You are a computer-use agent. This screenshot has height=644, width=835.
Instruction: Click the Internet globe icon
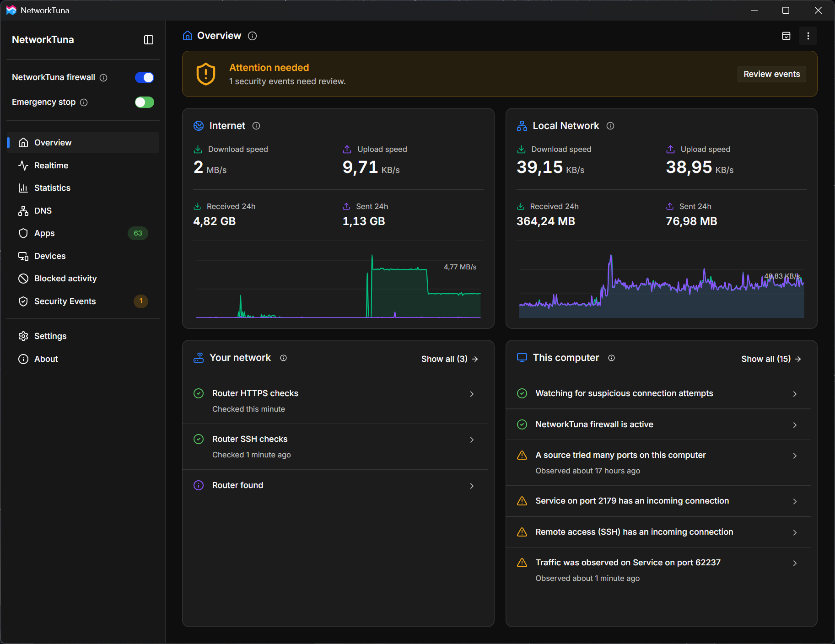(x=199, y=126)
